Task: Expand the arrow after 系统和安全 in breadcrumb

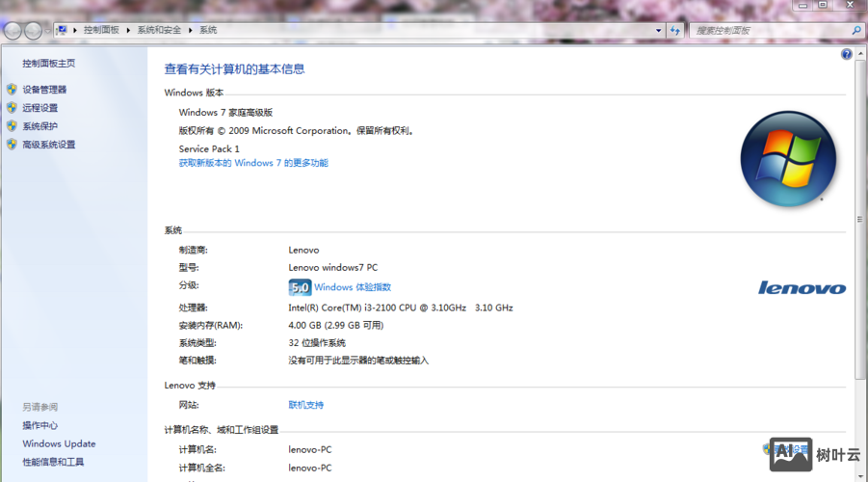Action: [191, 30]
